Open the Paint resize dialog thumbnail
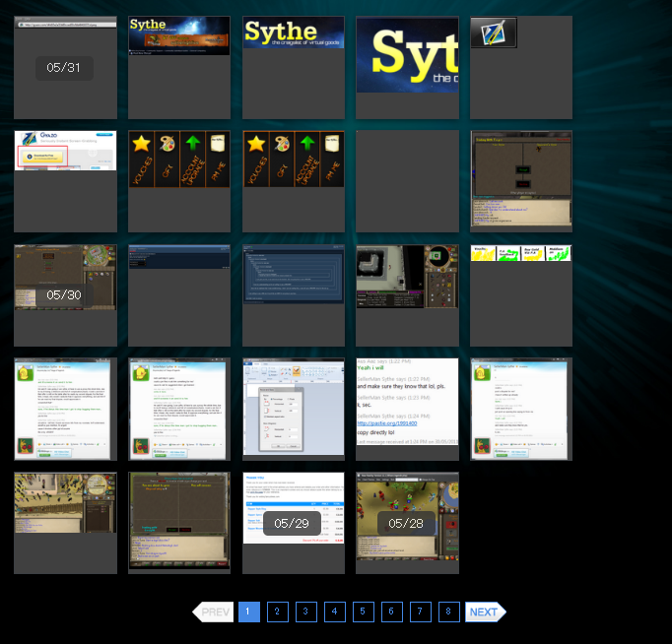 pos(294,409)
